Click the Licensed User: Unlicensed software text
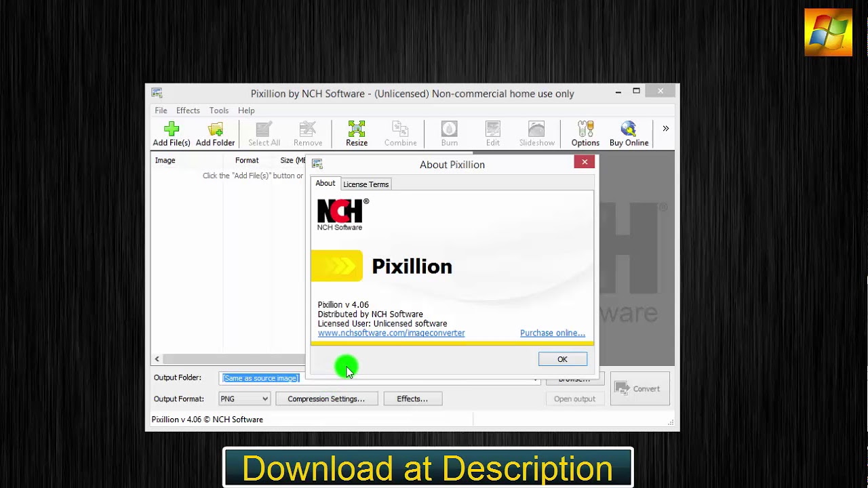Viewport: 868px width, 488px height. click(382, 323)
